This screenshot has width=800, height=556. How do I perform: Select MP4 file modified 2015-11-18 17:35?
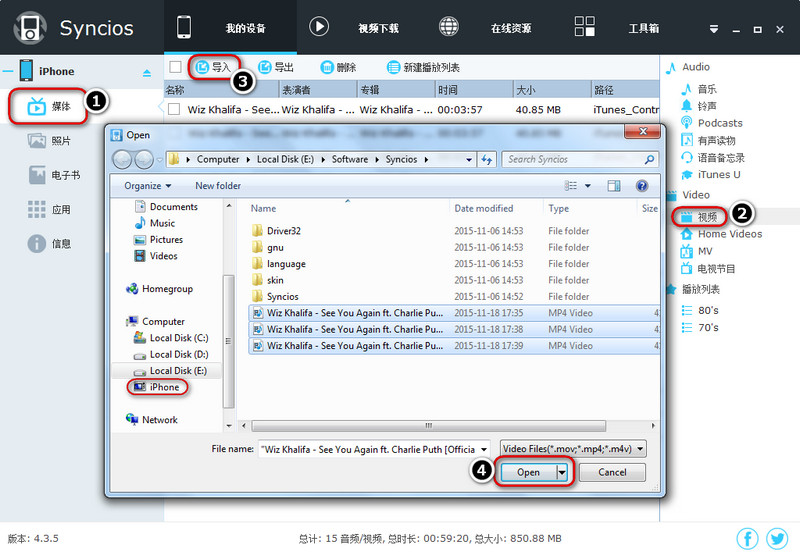tap(454, 313)
